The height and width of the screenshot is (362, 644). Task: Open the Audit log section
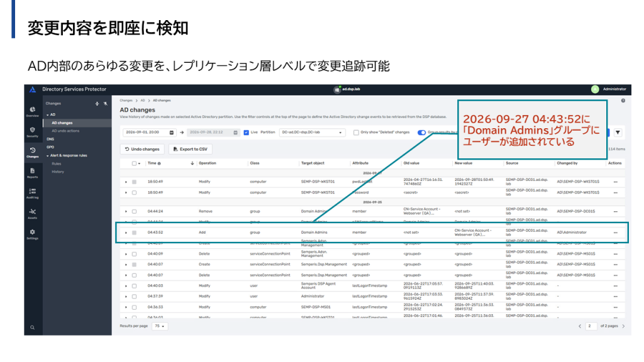(33, 194)
